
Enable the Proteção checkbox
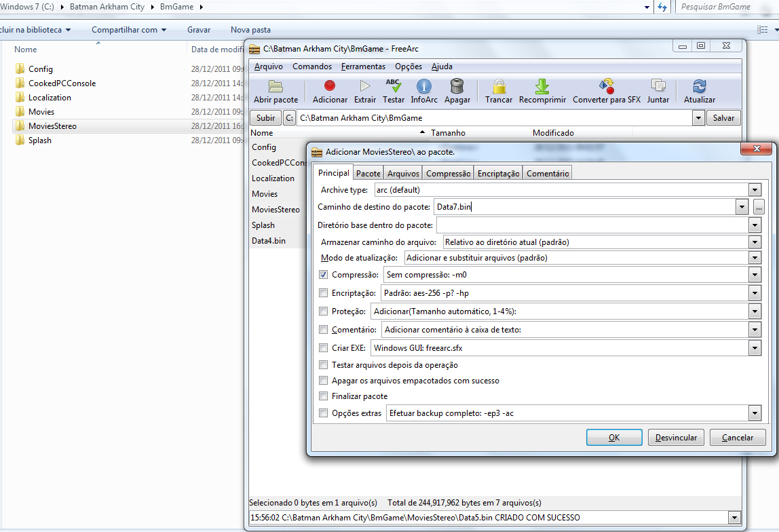(324, 311)
